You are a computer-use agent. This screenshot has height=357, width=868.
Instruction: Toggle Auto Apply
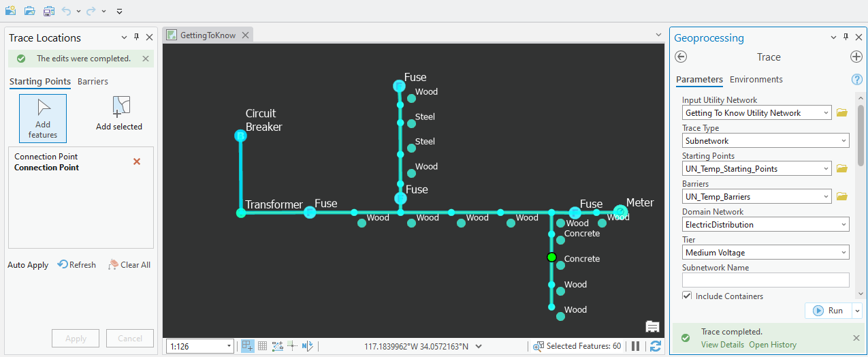point(28,265)
